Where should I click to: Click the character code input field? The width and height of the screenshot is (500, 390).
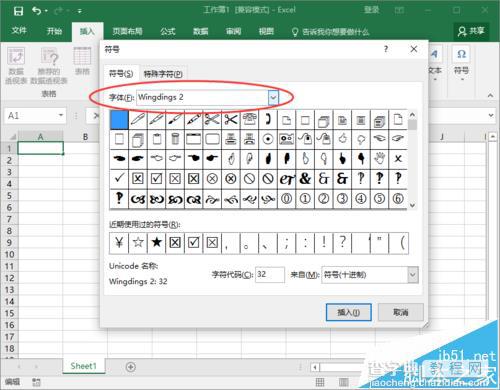click(x=270, y=275)
